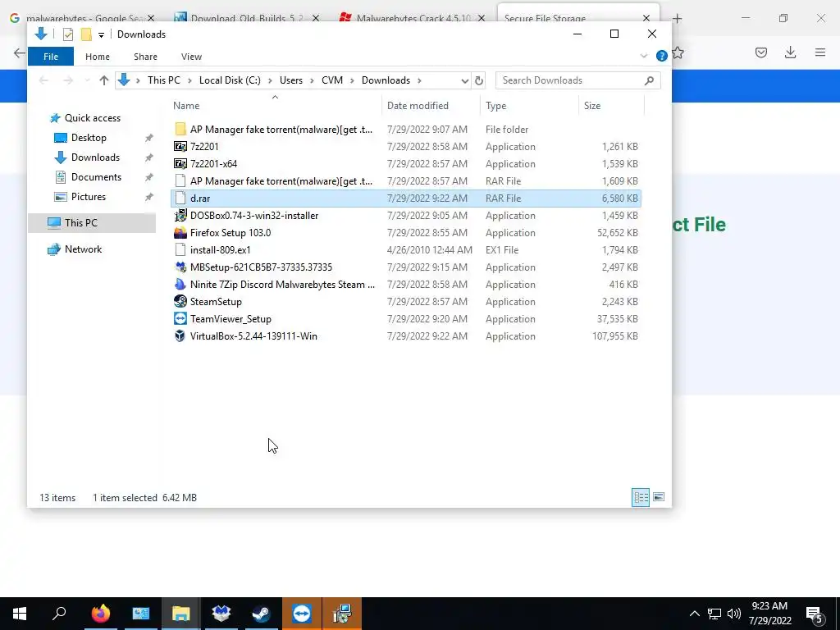This screenshot has width=840, height=630.
Task: Select the MBSetup-621CB5B7 installer icon
Action: coord(180,267)
